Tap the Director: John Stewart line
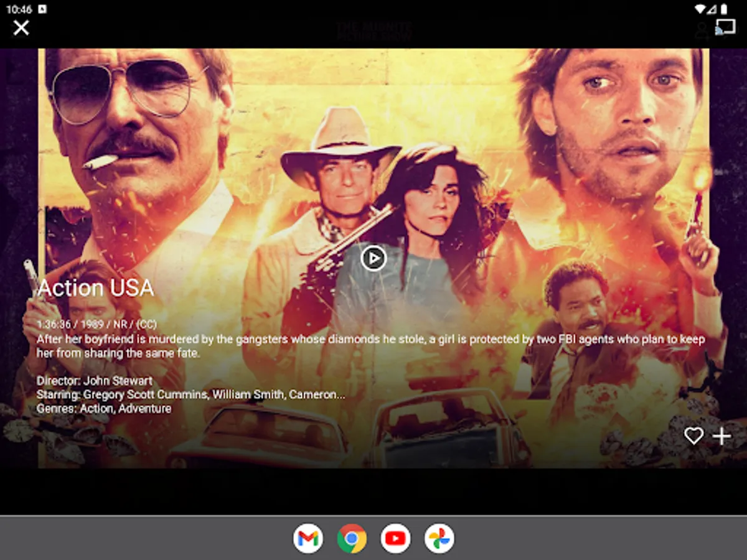Screen dimensions: 747x560 coord(95,381)
